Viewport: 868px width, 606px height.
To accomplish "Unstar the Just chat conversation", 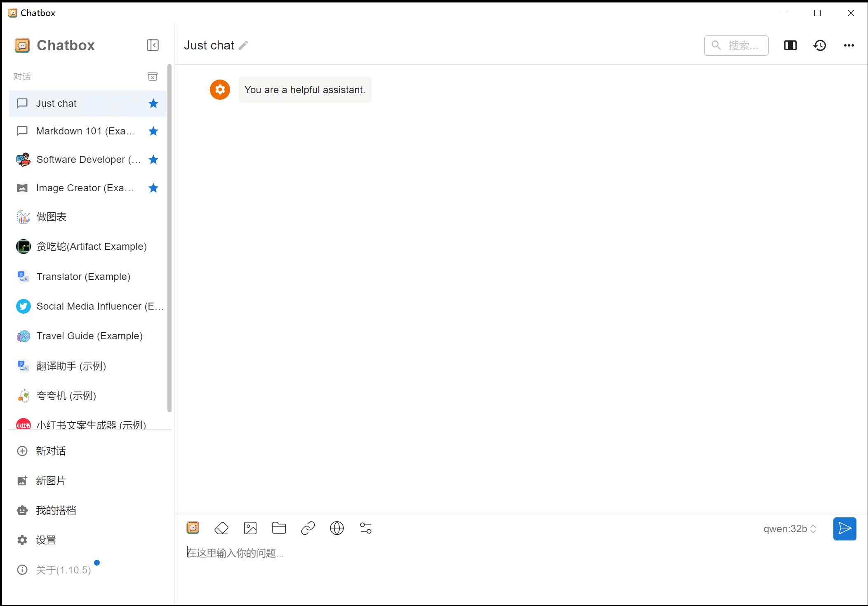I will coord(153,103).
